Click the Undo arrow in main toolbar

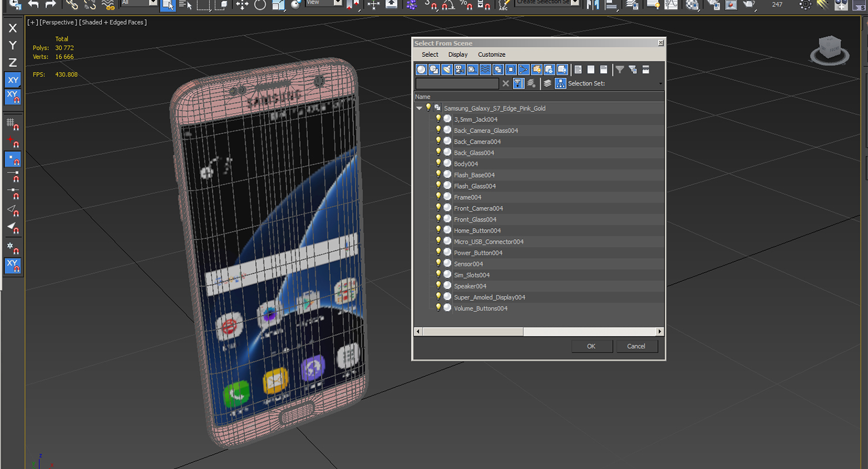[33, 4]
